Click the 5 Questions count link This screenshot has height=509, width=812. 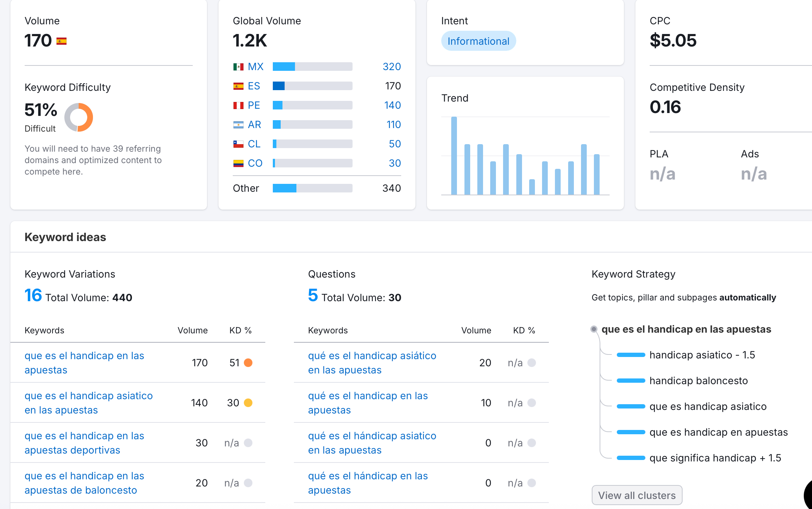[x=313, y=296]
